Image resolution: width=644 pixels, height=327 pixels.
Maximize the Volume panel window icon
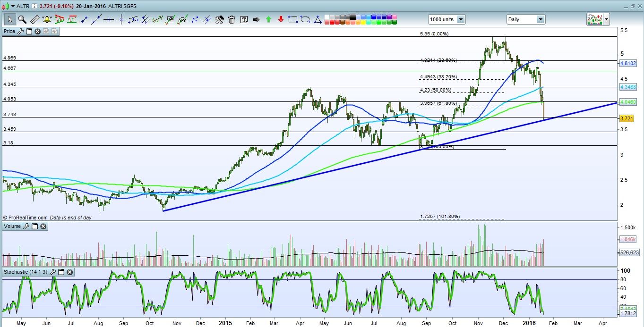[x=34, y=226]
